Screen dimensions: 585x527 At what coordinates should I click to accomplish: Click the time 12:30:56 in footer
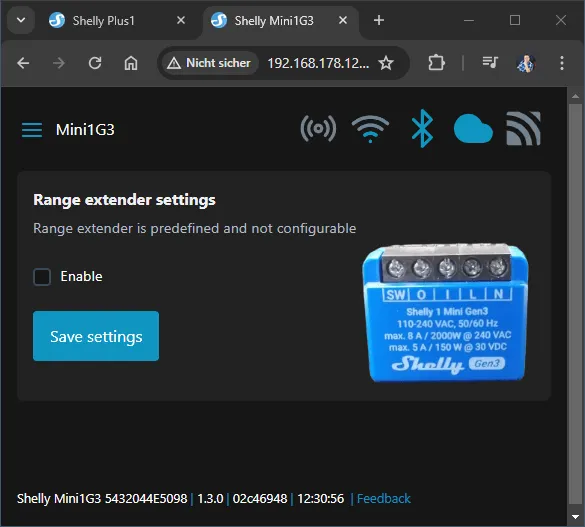(x=320, y=499)
